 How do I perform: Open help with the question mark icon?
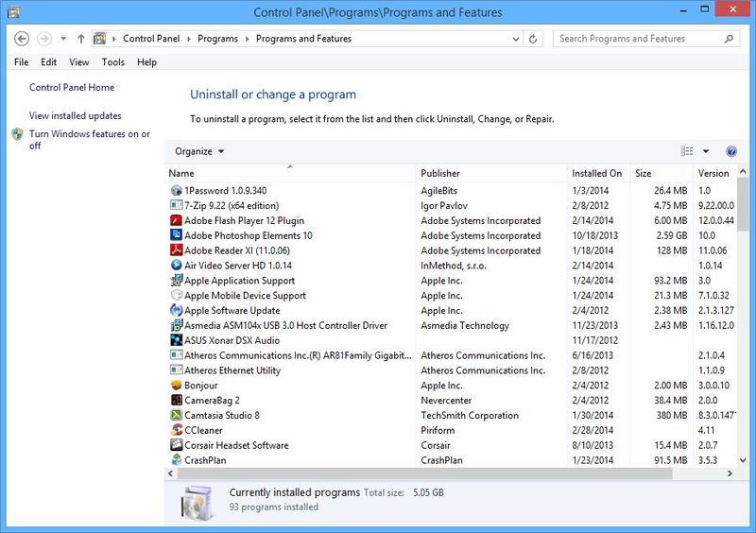click(730, 151)
